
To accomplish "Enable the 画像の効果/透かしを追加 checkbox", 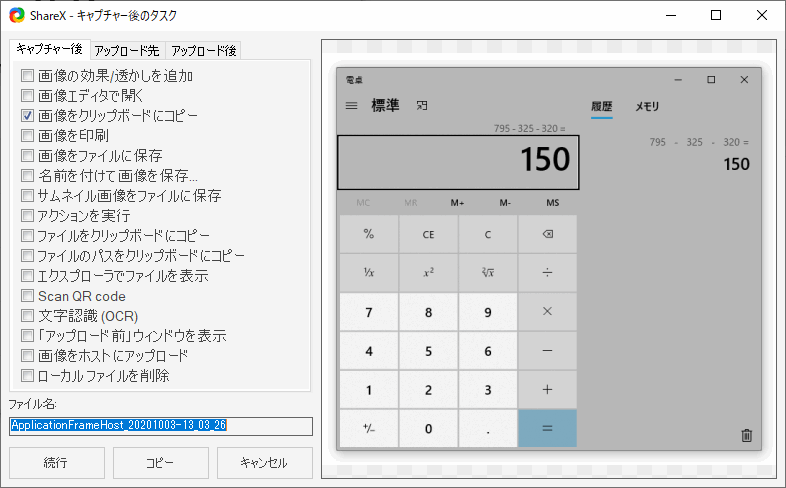I will click(x=28, y=76).
